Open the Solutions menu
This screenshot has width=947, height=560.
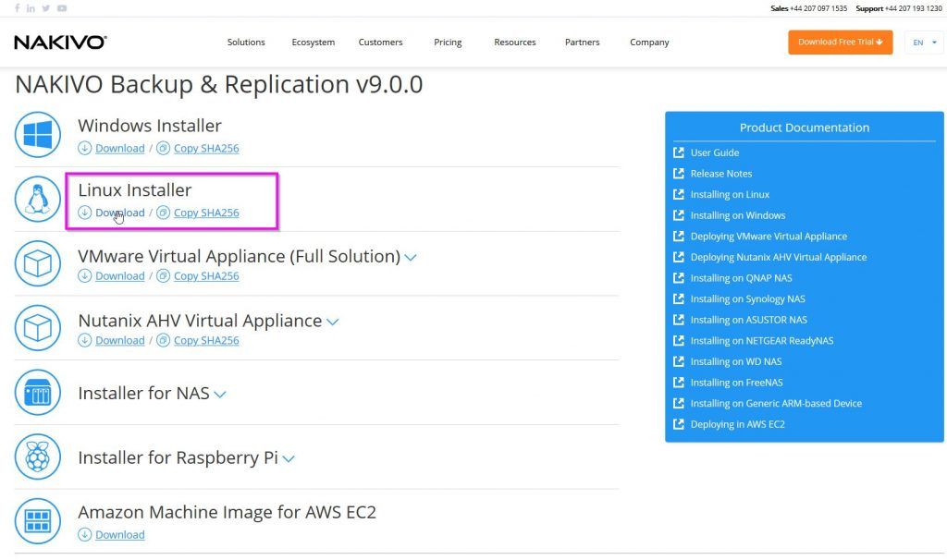(x=246, y=43)
